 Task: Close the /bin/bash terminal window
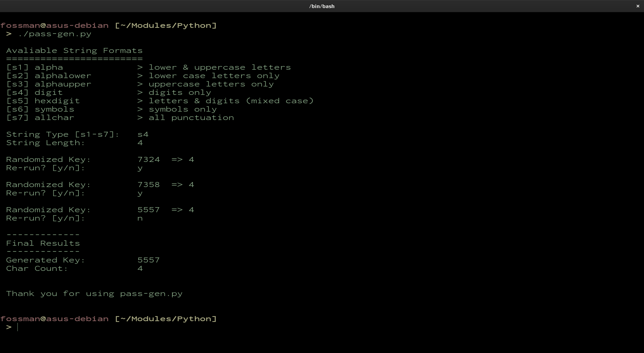pyautogui.click(x=638, y=6)
